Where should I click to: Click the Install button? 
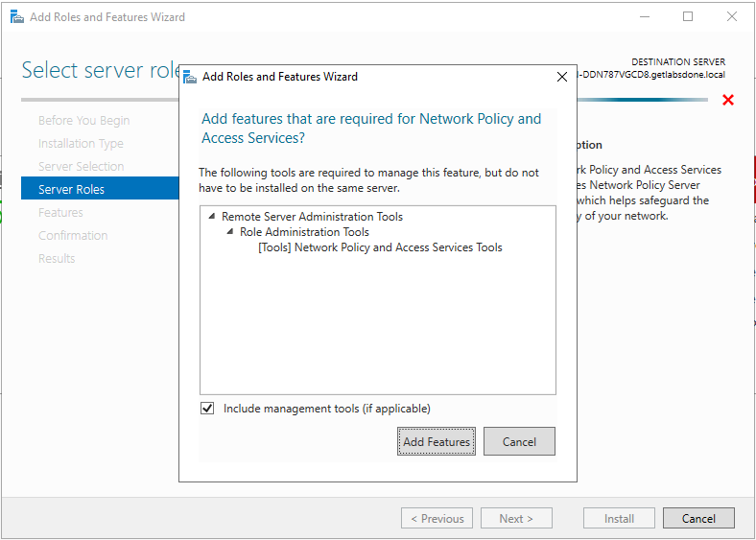click(619, 518)
